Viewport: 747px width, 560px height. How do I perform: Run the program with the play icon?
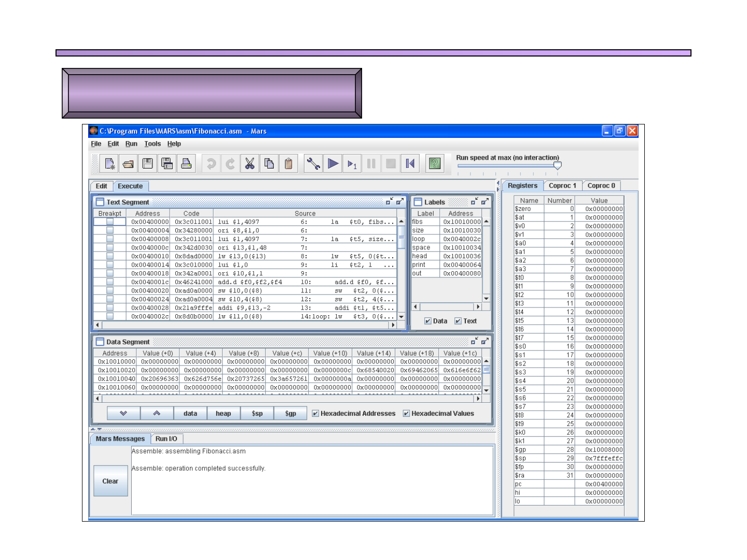point(333,164)
